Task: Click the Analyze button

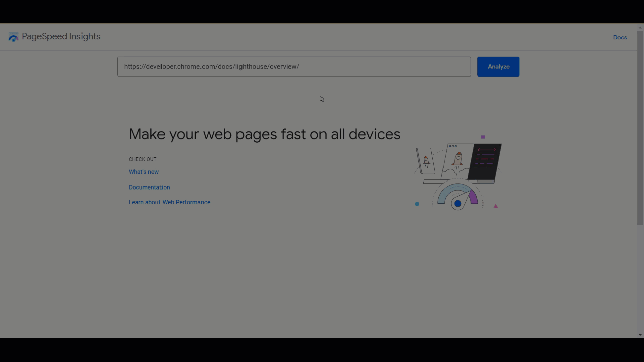Action: 498,66
